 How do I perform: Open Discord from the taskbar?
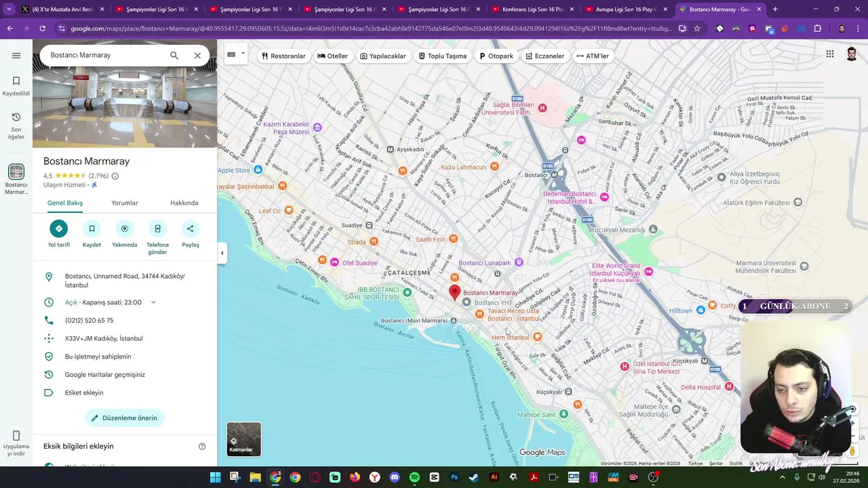(395, 477)
